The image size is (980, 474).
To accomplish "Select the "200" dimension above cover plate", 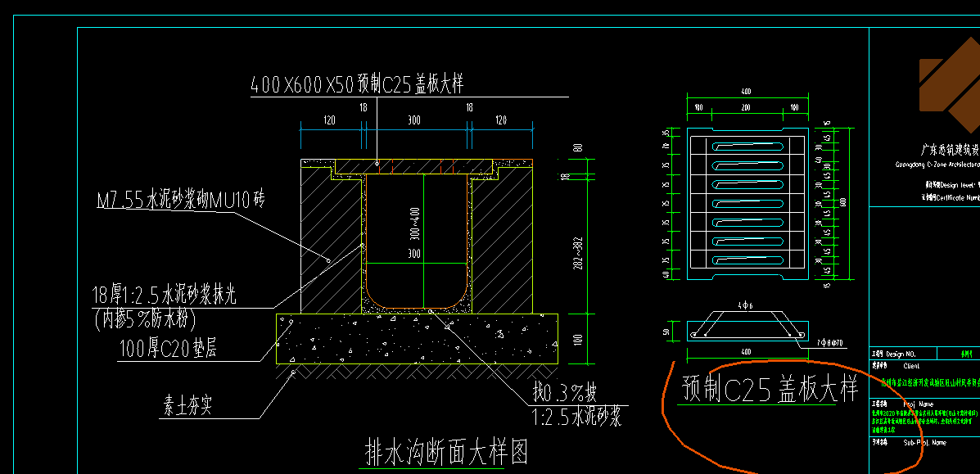I will coord(746,107).
